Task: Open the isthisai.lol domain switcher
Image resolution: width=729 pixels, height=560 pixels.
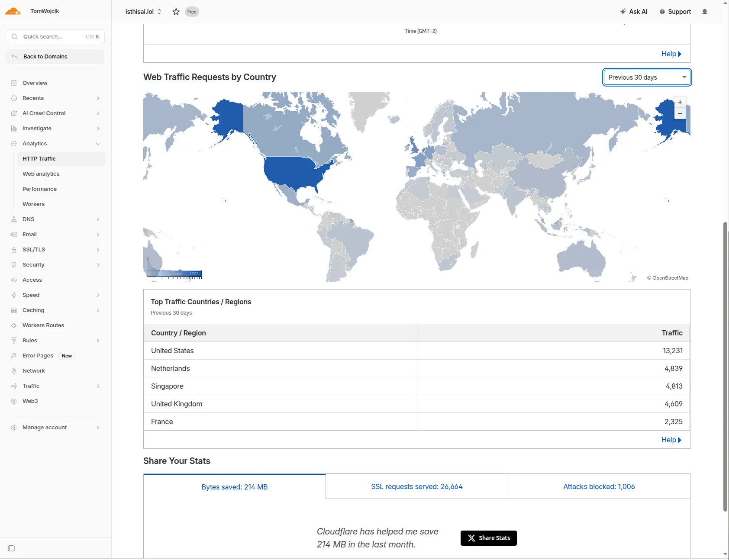Action: pos(143,12)
